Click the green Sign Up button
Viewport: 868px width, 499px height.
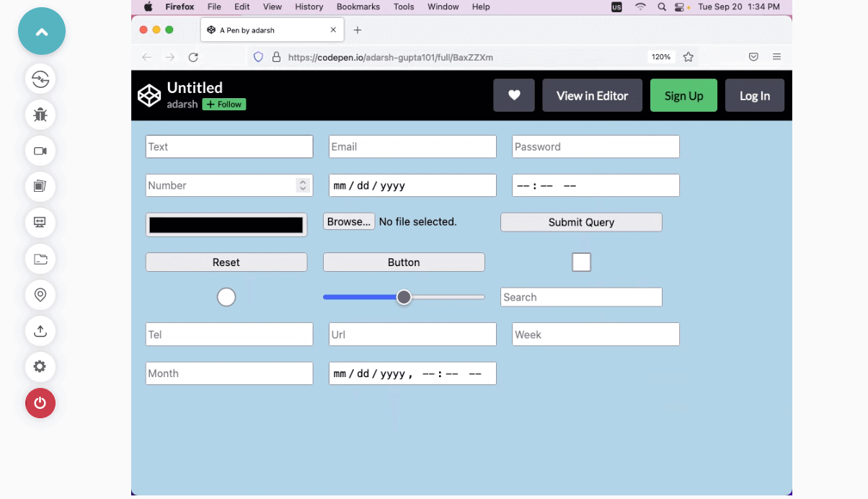[683, 94]
